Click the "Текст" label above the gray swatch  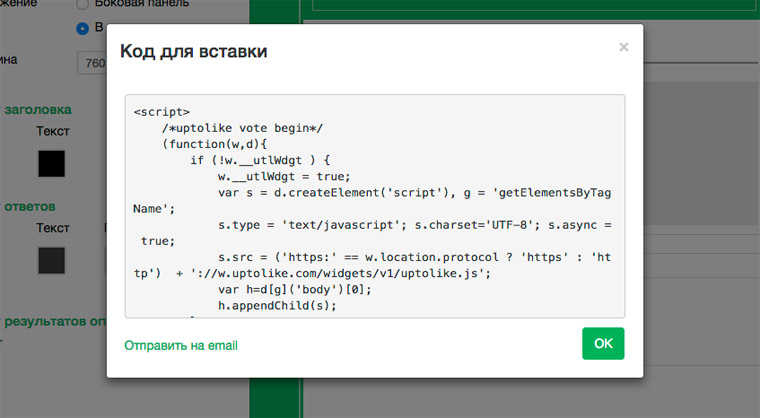coord(53,228)
